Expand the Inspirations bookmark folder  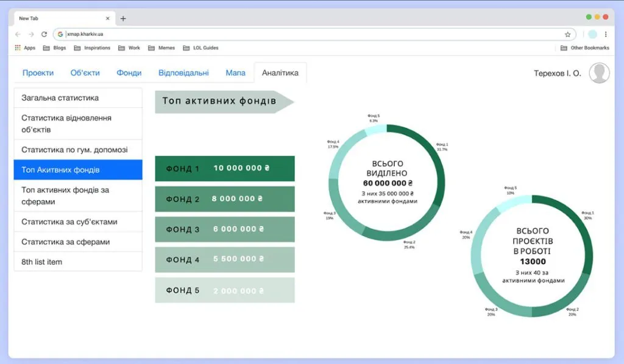click(92, 48)
